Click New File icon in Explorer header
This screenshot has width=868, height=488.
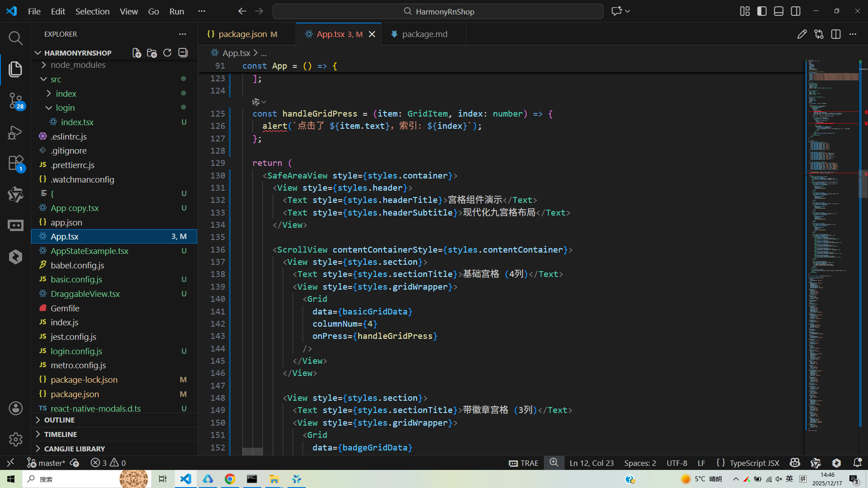tap(137, 53)
